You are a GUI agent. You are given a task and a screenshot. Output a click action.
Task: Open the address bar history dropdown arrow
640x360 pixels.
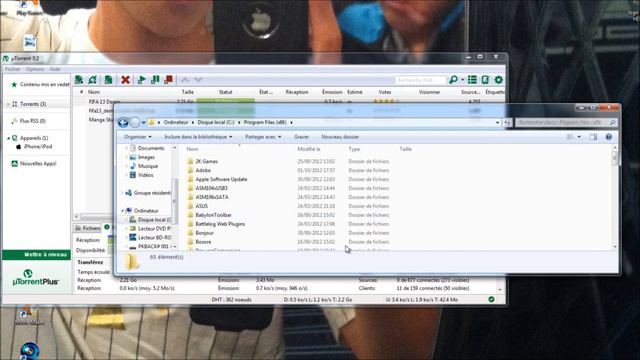(x=498, y=122)
